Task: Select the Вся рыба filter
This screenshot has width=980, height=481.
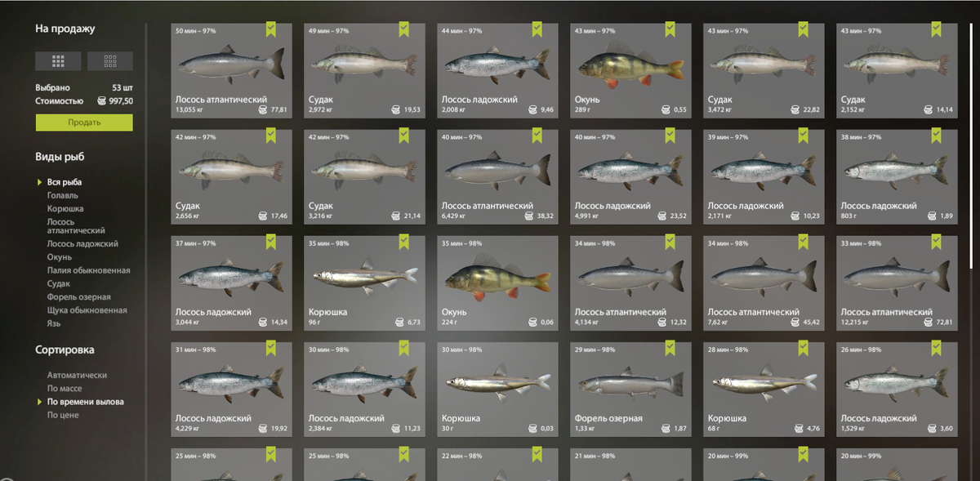Action: [x=65, y=182]
